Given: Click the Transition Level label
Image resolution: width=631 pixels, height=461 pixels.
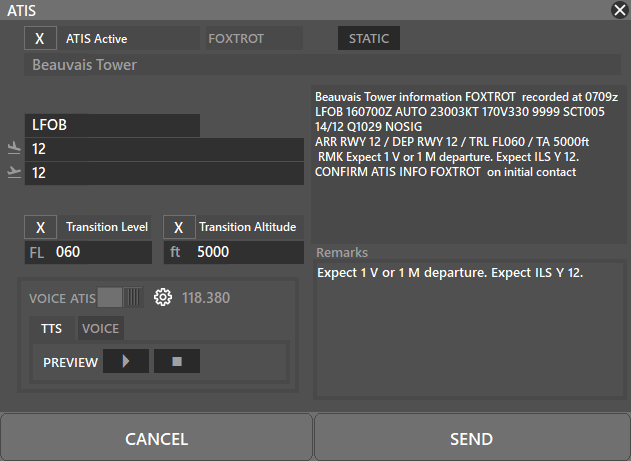Looking at the screenshot, I should [x=107, y=227].
